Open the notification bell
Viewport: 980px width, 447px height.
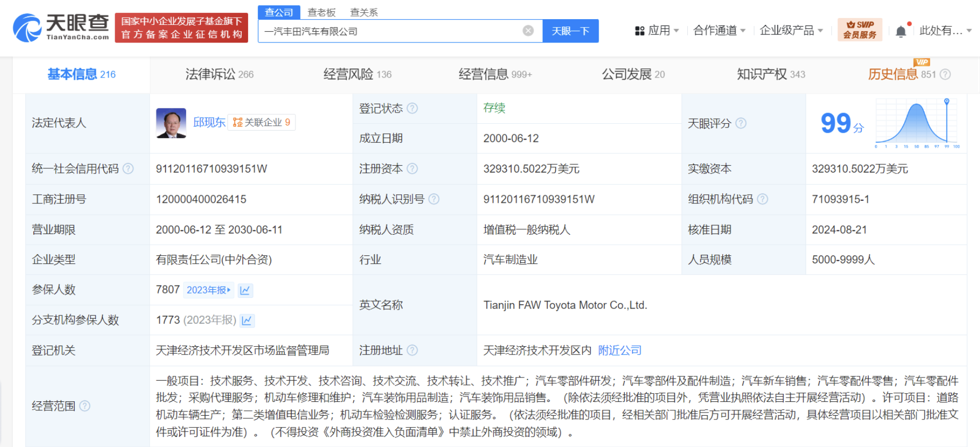click(900, 31)
